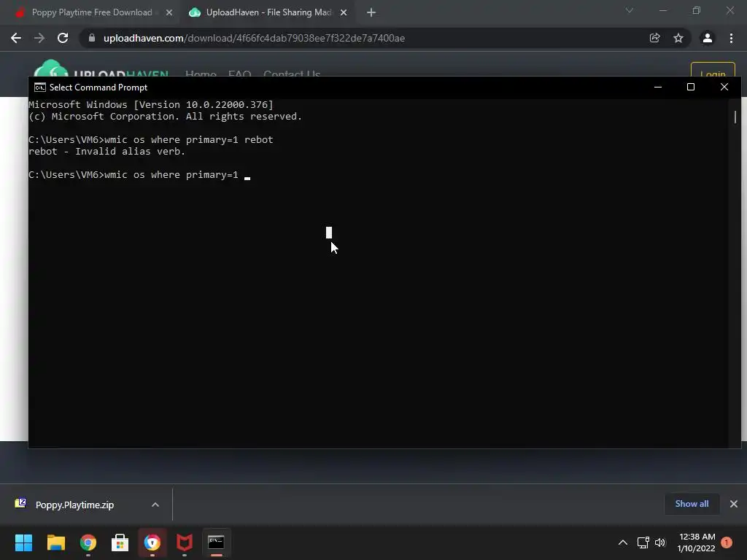Open Chrome tab search chevron
This screenshot has width=747, height=560.
[630, 10]
